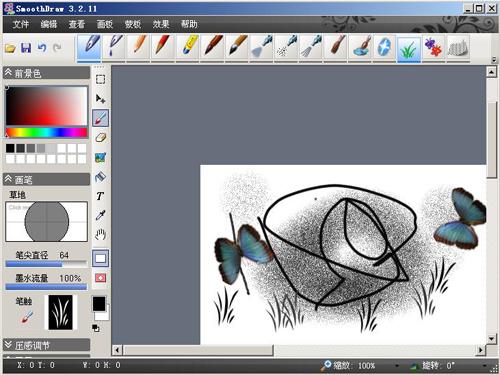Select the airbrush with cone spray
The width and height of the screenshot is (500, 375).
coord(262,47)
